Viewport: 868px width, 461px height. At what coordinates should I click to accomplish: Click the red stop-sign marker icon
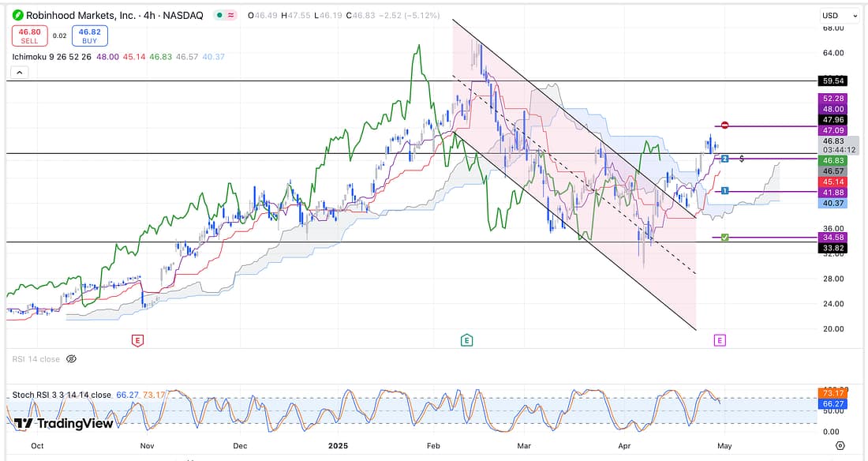[724, 126]
